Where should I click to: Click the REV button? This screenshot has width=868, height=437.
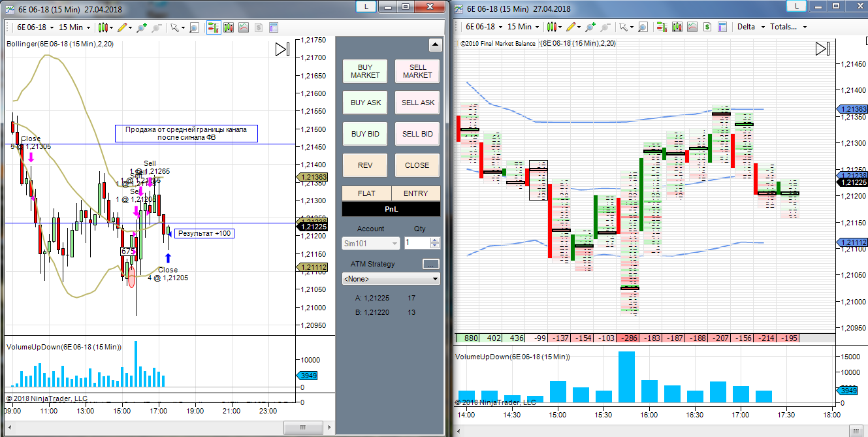coord(365,165)
